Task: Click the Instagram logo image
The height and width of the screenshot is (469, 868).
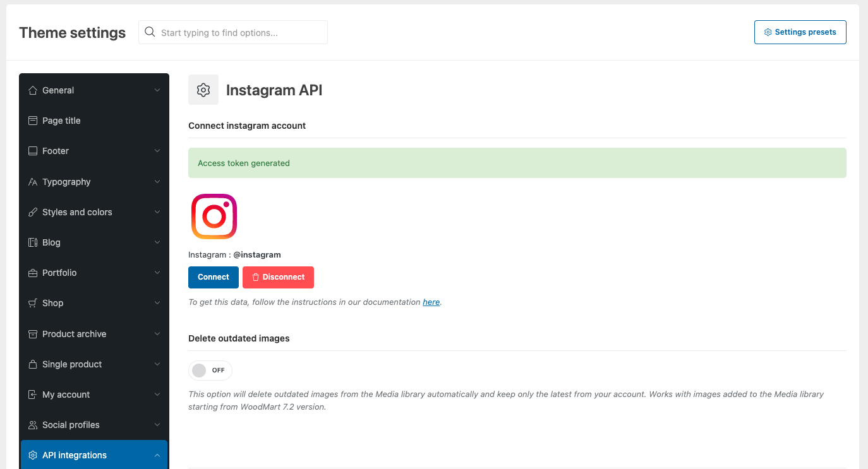Action: click(214, 217)
